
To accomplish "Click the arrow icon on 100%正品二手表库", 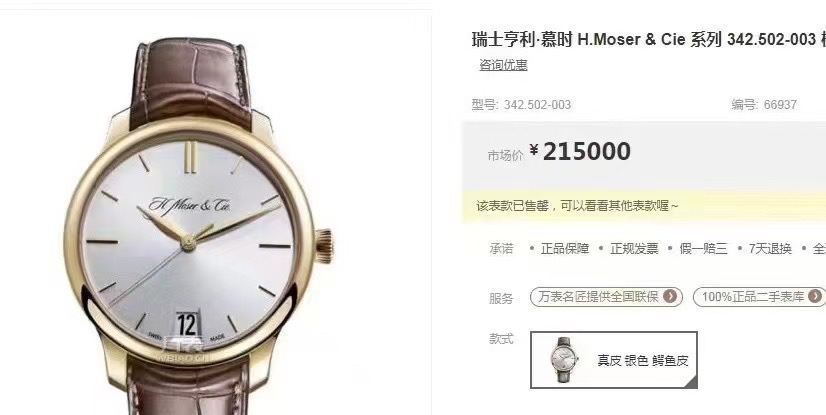I will 814,297.
